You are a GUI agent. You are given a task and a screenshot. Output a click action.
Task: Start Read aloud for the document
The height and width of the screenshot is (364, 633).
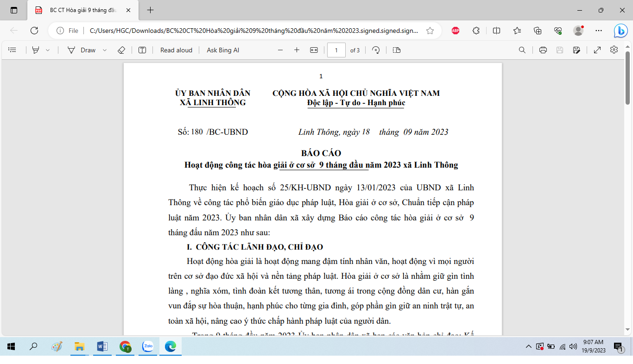(176, 50)
